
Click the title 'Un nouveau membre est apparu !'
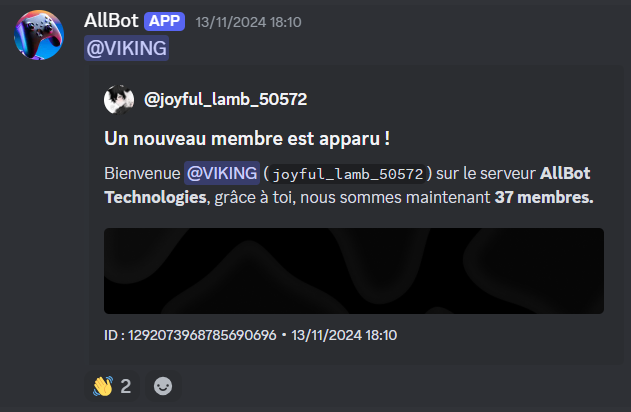247,139
